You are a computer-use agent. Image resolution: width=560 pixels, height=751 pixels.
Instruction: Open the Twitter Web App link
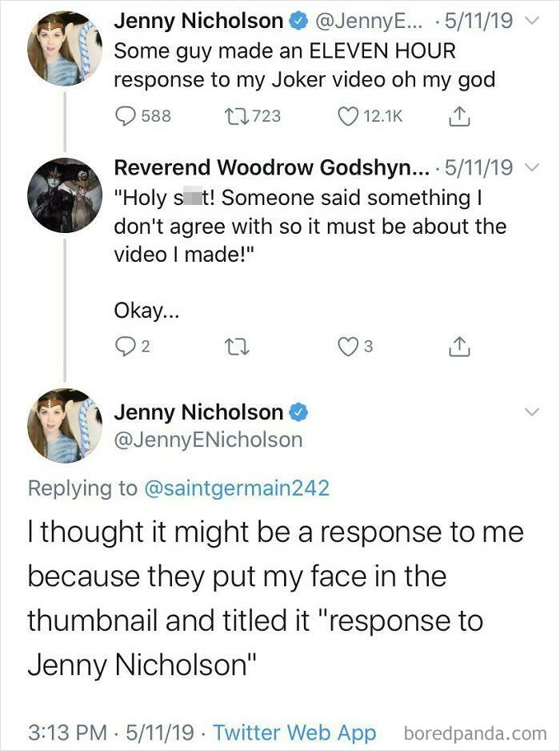point(295,732)
